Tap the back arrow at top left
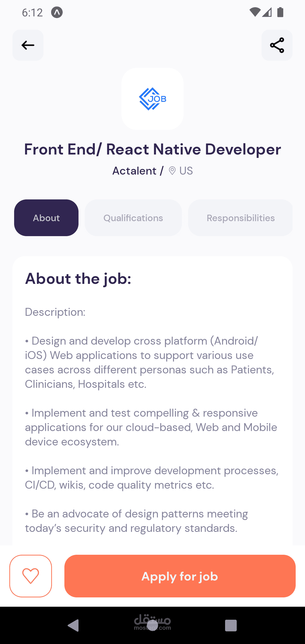305x644 pixels. coord(28,45)
